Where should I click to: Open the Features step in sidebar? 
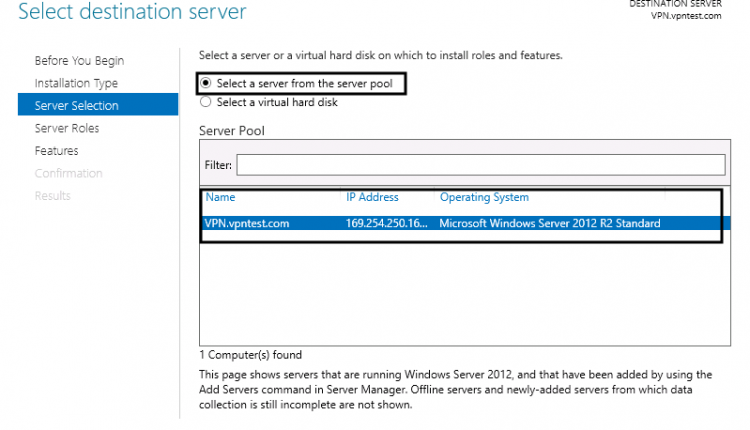click(x=56, y=151)
